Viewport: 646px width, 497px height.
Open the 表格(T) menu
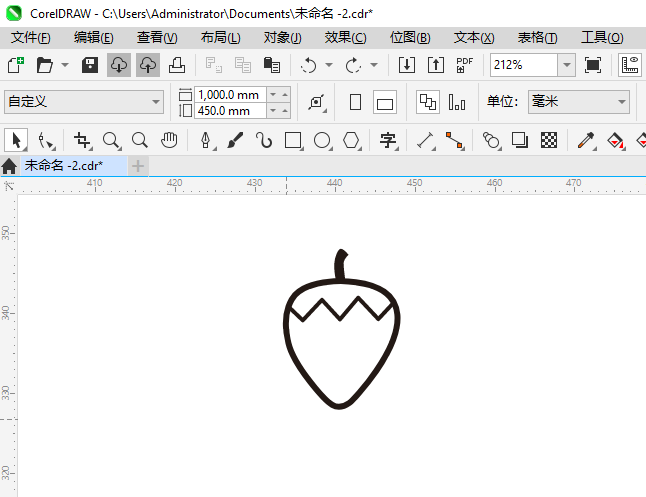(537, 38)
